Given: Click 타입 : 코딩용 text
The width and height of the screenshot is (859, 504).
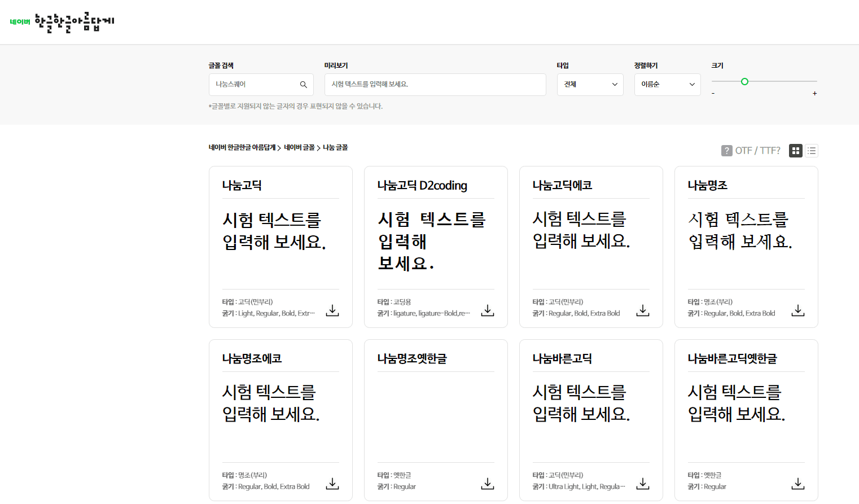Looking at the screenshot, I should 395,303.
